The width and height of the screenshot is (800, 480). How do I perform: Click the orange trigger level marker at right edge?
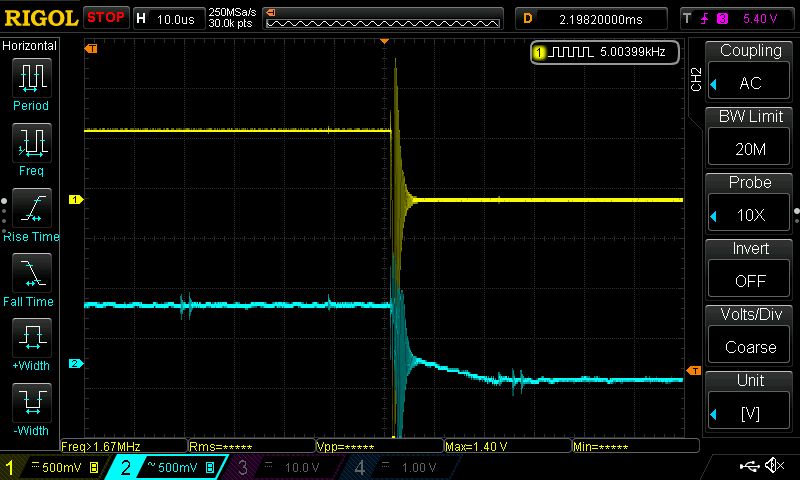(693, 370)
